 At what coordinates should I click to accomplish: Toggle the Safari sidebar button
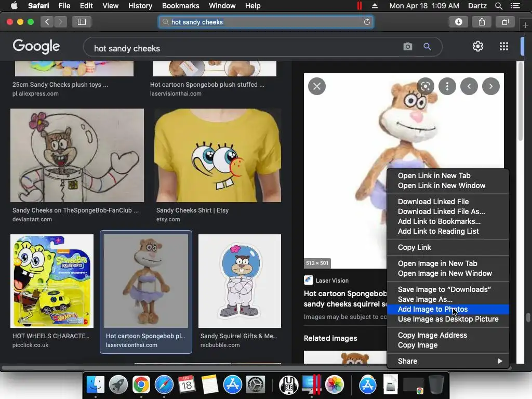pos(82,22)
